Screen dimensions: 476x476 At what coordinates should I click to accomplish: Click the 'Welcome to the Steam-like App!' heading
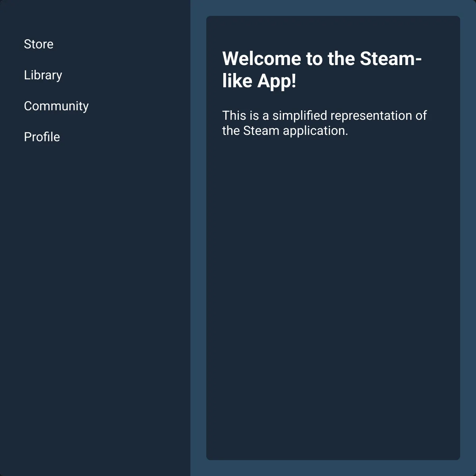point(322,70)
